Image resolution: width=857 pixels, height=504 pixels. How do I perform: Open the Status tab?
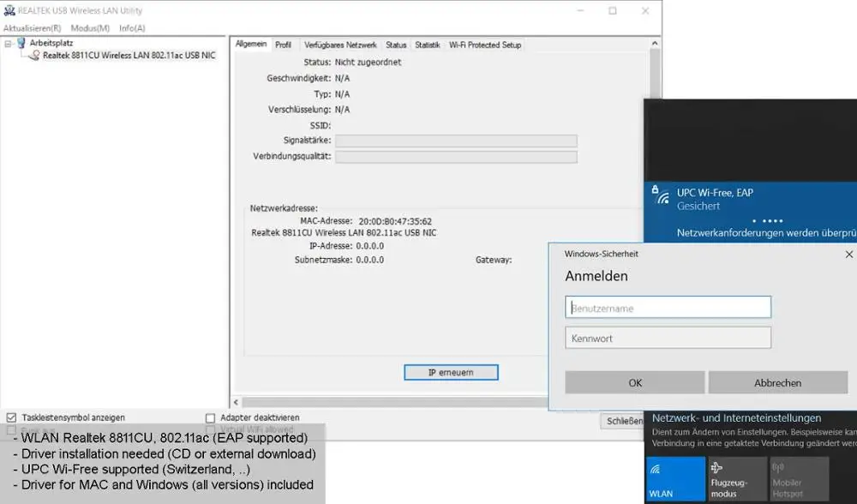[x=396, y=45]
